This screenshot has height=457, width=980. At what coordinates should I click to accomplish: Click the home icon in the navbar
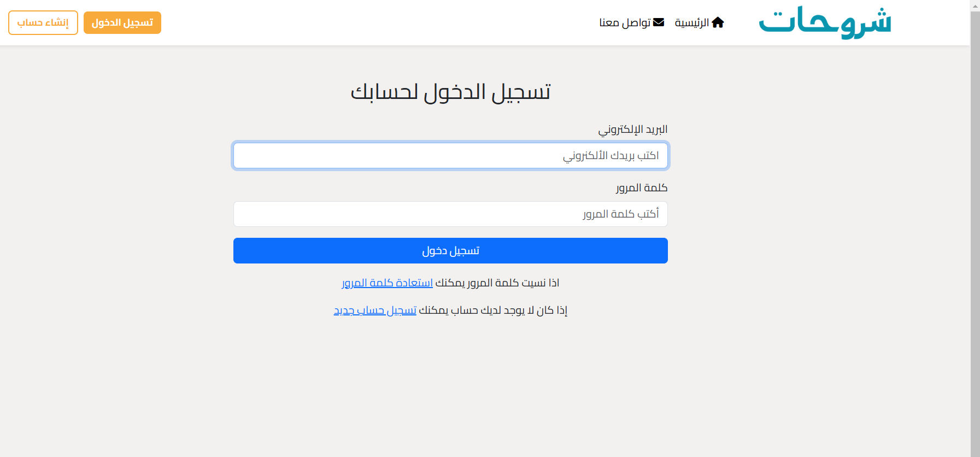coord(718,22)
